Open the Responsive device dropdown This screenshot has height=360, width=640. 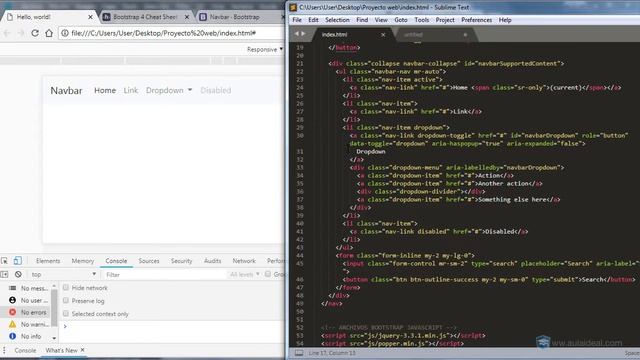pos(264,49)
